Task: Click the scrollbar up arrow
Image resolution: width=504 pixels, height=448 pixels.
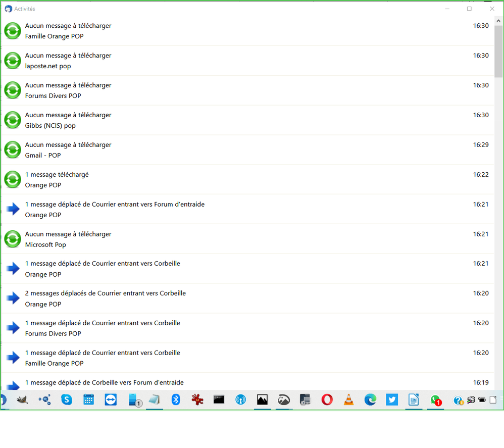Action: (x=498, y=21)
